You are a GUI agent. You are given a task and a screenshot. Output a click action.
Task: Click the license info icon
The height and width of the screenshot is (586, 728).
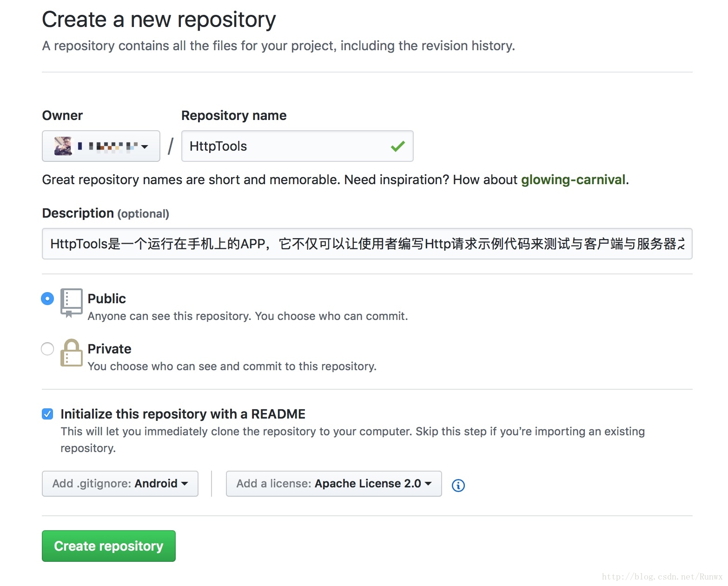coord(458,485)
